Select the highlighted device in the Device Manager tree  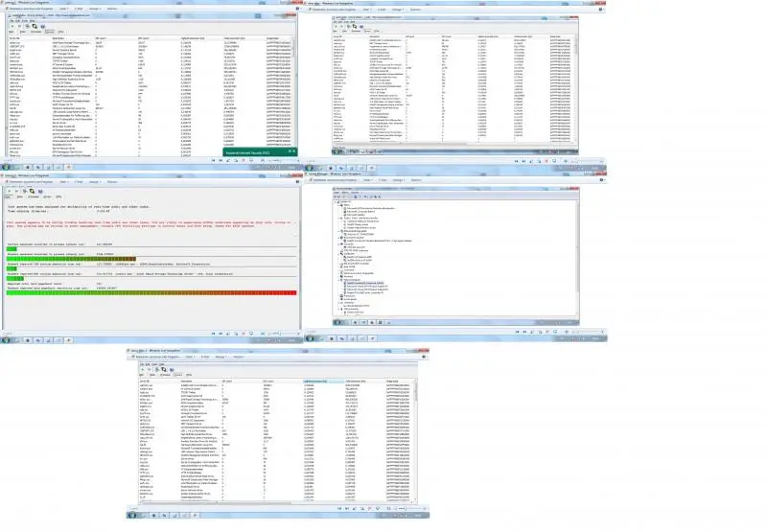click(x=364, y=284)
